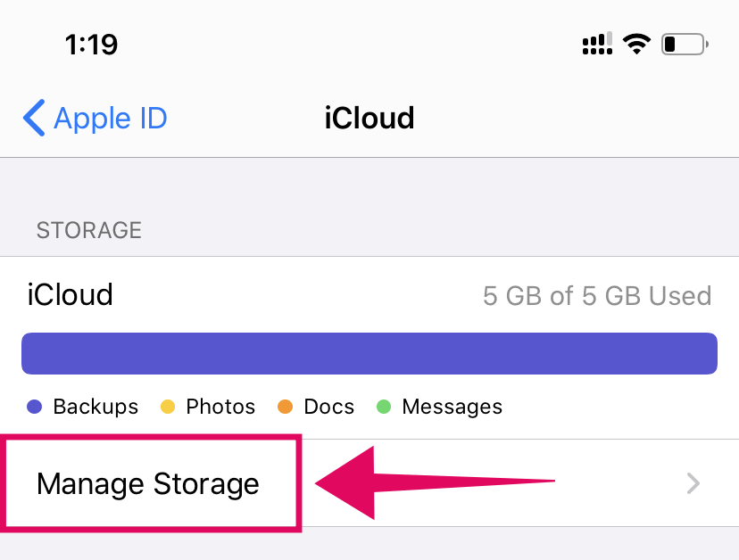
Task: Tap the Backups legend label text
Action: tap(95, 407)
